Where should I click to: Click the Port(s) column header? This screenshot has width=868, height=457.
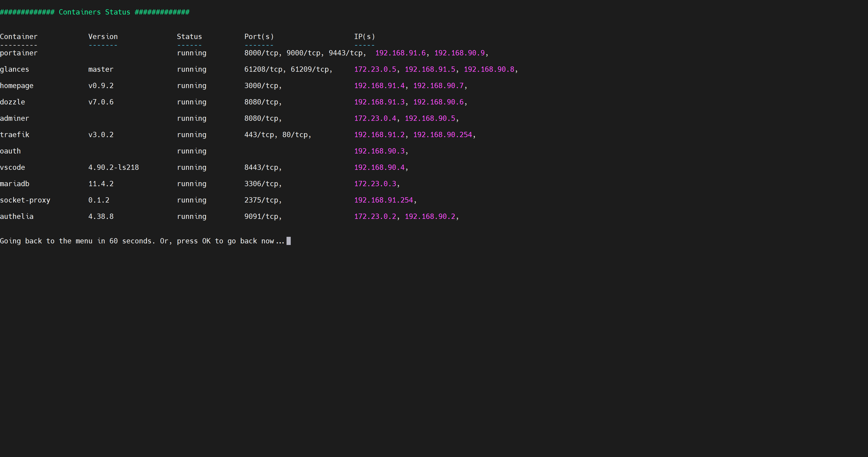pyautogui.click(x=259, y=37)
